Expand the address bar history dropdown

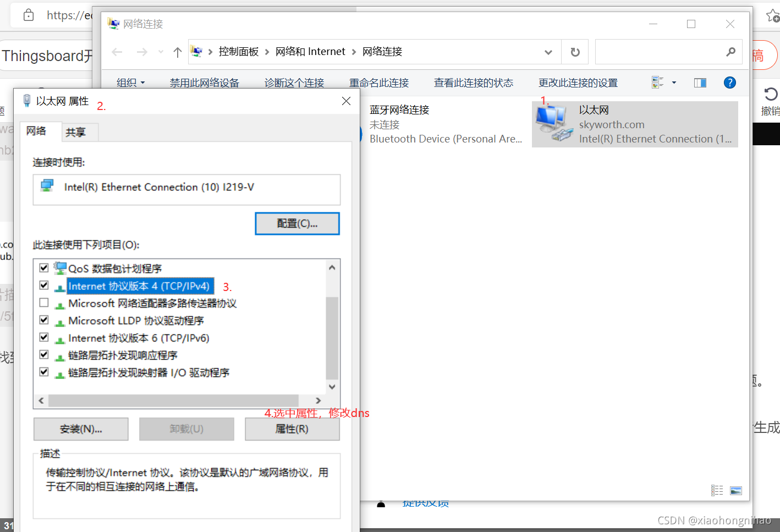tap(548, 52)
